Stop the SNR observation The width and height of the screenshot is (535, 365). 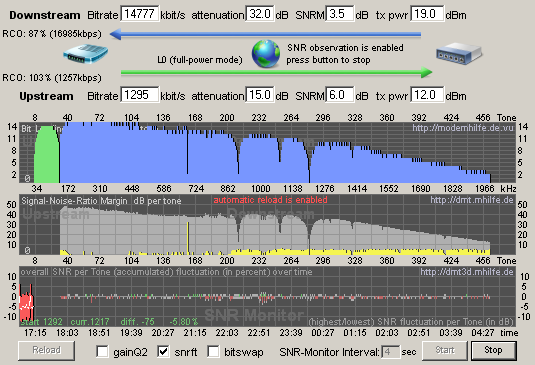click(493, 350)
